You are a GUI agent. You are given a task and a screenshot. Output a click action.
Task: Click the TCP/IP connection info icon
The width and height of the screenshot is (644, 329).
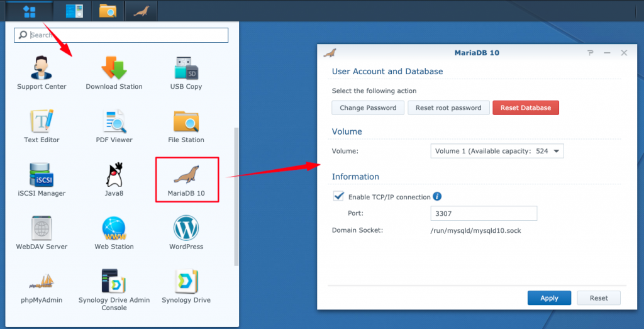pyautogui.click(x=437, y=196)
